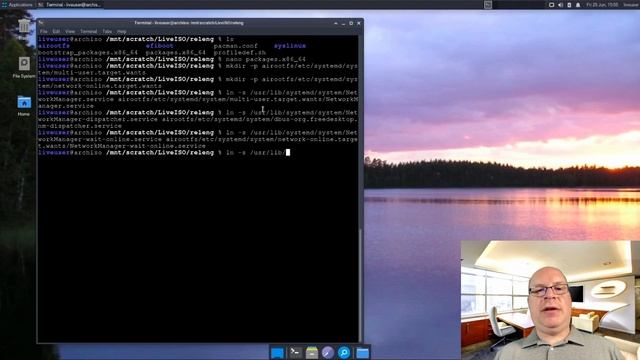Click the Terminal window title bar icon

41,23
